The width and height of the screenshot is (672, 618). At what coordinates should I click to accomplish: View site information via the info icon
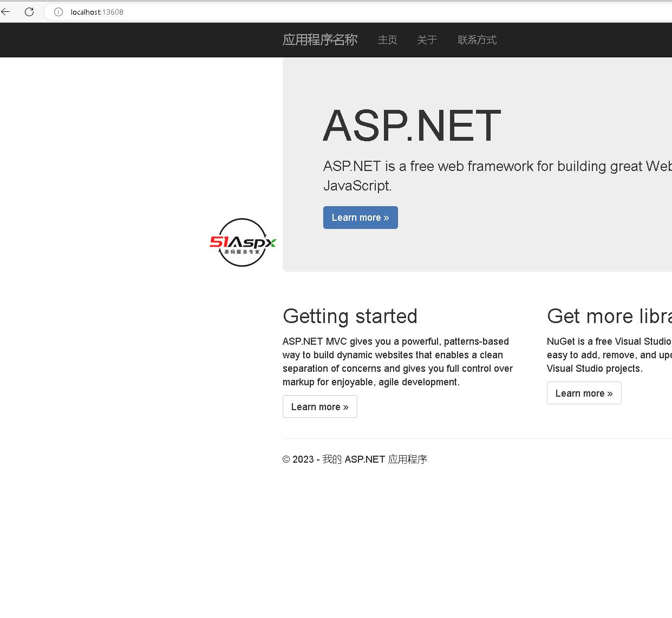pos(58,12)
